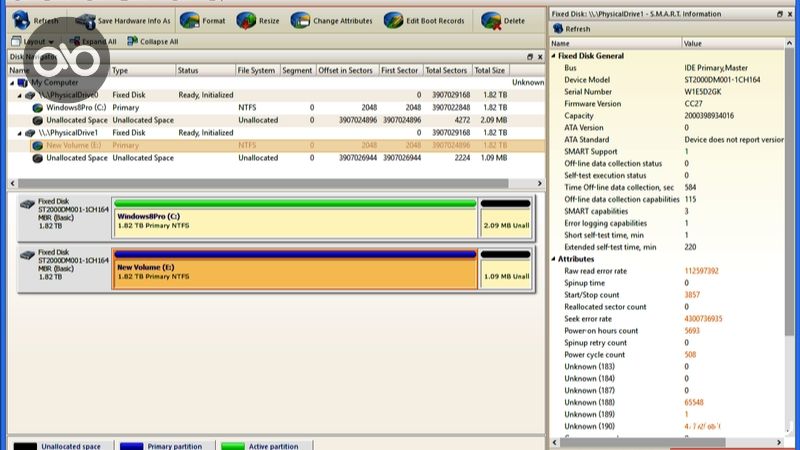The width and height of the screenshot is (800, 450).
Task: Click the Raw read error rate value 112597392
Action: [x=702, y=271]
